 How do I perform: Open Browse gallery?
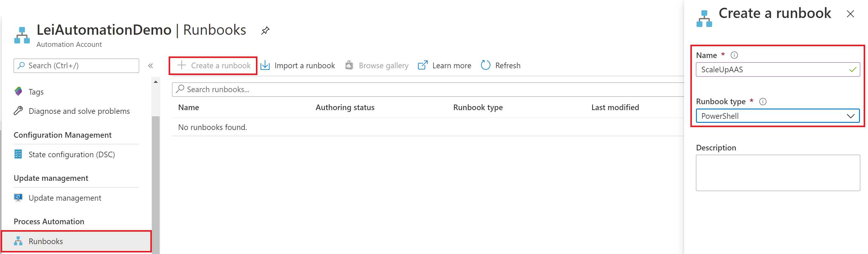click(377, 66)
